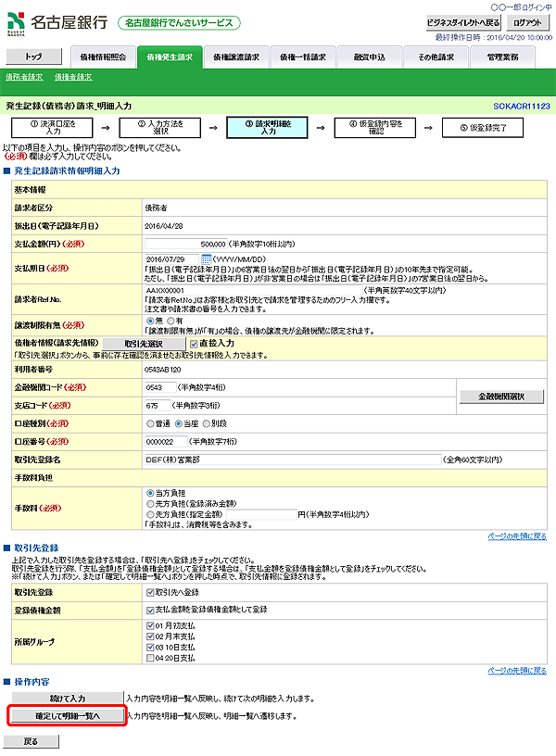Viewport: 556px width, 756px height.
Task: Select 先方負担(登録済み金額) fee option
Action: 150,504
